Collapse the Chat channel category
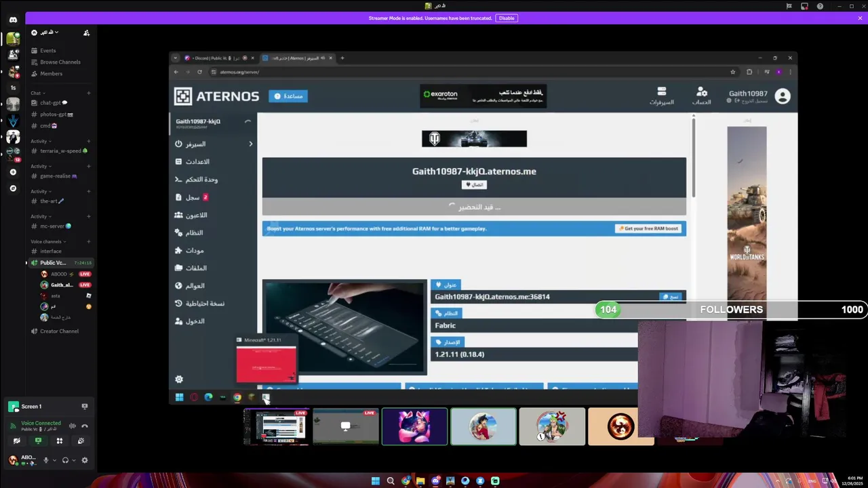Image resolution: width=868 pixels, height=488 pixels. (38, 93)
